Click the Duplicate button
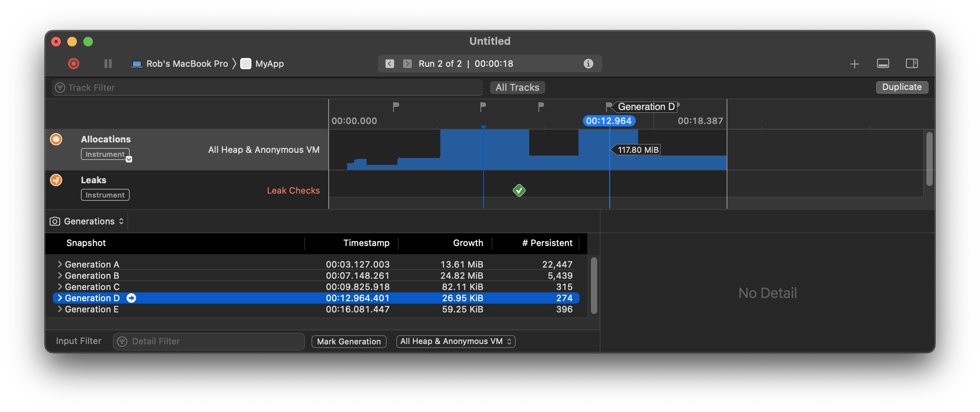Viewport: 980px width, 412px height. 902,87
